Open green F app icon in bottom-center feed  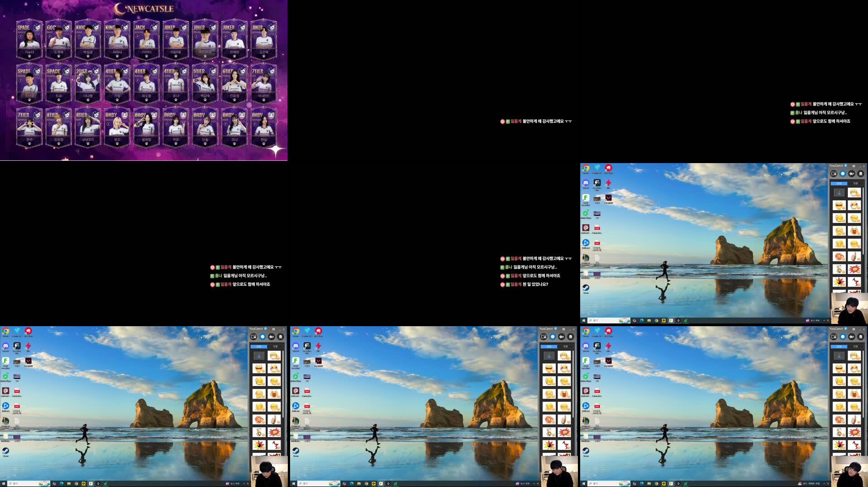coord(296,362)
